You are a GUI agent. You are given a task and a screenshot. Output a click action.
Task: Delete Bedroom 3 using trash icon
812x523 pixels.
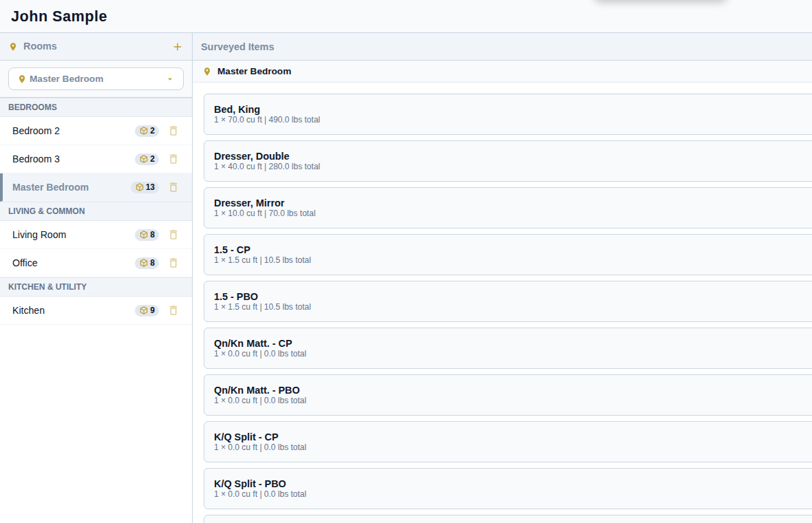(173, 159)
